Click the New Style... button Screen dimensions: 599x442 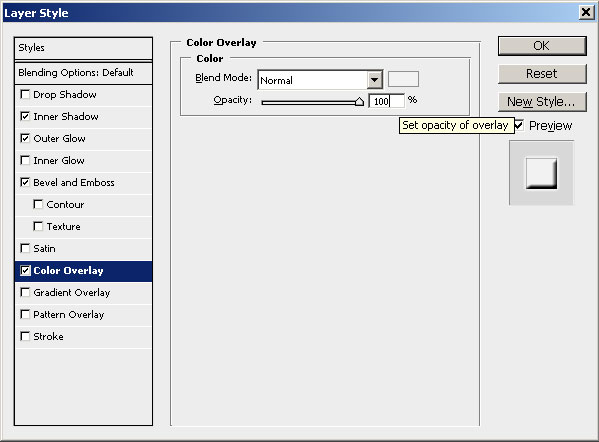pyautogui.click(x=542, y=102)
